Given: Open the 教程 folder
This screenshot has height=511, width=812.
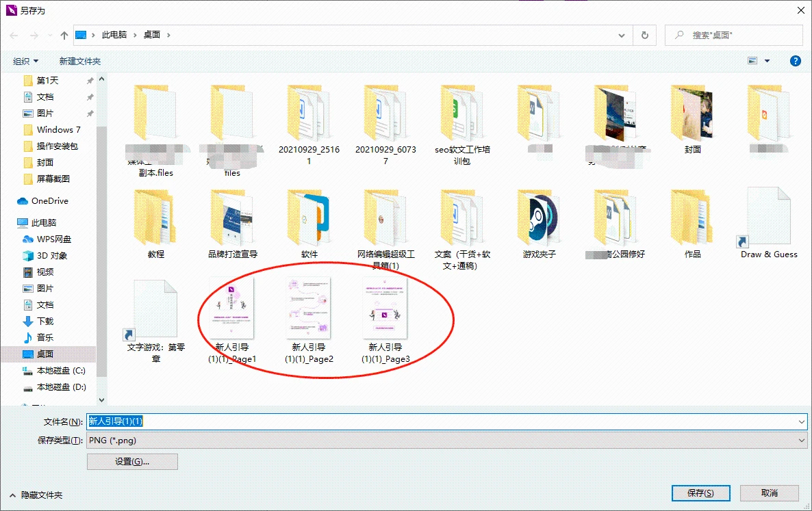Looking at the screenshot, I should pyautogui.click(x=156, y=224).
